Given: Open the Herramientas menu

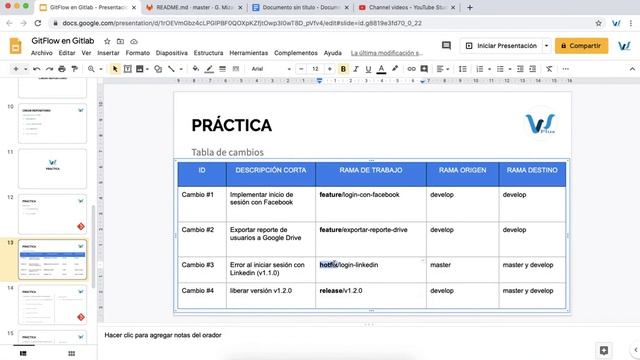Looking at the screenshot, I should (x=249, y=53).
